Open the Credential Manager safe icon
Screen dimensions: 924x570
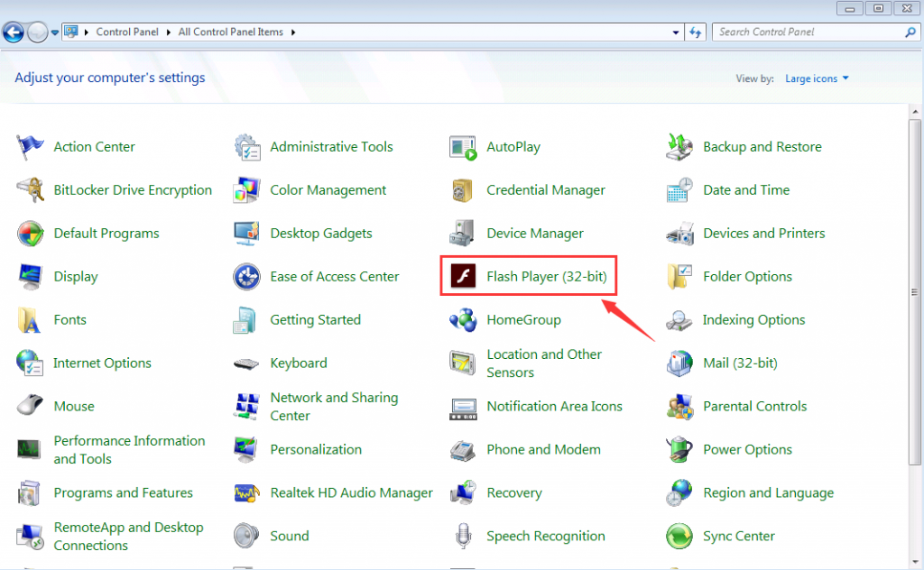[463, 190]
